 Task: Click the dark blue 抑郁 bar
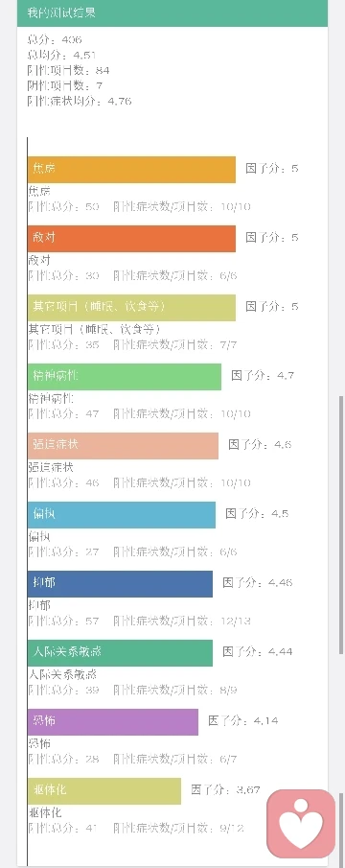(x=120, y=584)
